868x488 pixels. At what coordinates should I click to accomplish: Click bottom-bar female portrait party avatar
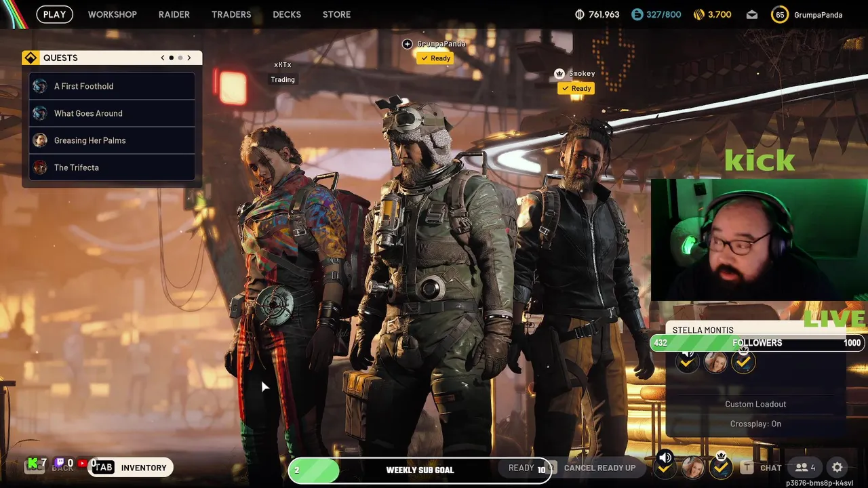pos(692,467)
